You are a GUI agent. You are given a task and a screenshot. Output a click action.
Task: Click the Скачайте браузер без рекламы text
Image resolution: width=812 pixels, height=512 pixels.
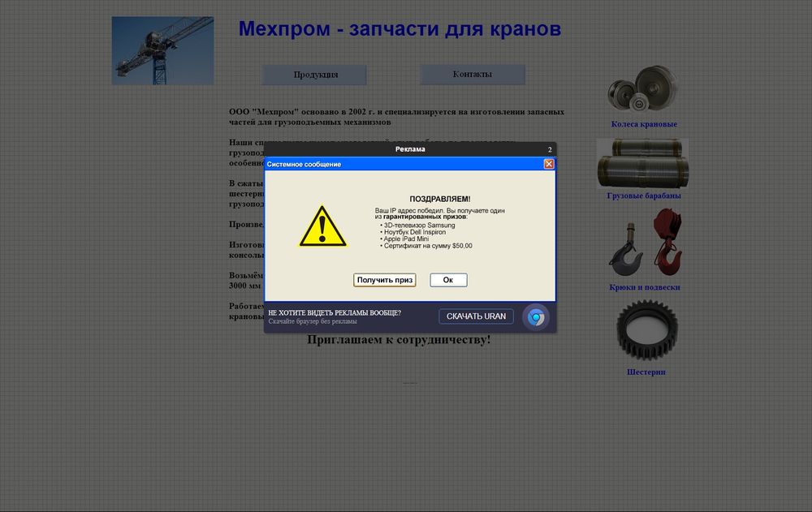[x=313, y=321]
